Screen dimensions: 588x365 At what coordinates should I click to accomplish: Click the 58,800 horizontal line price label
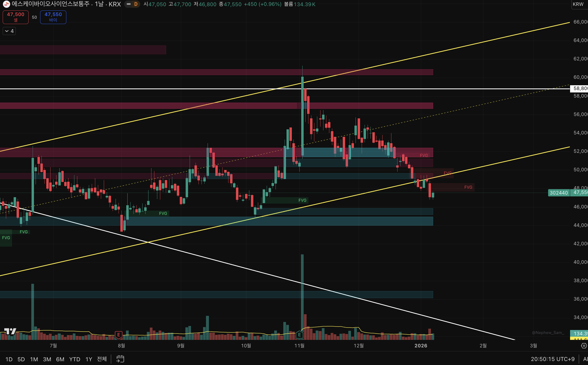[579, 88]
